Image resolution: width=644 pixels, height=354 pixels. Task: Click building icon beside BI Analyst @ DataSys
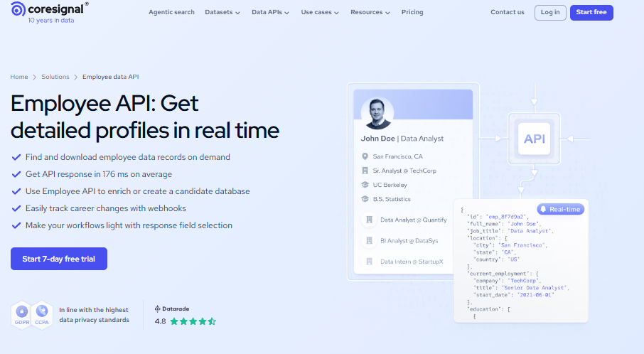tap(369, 241)
